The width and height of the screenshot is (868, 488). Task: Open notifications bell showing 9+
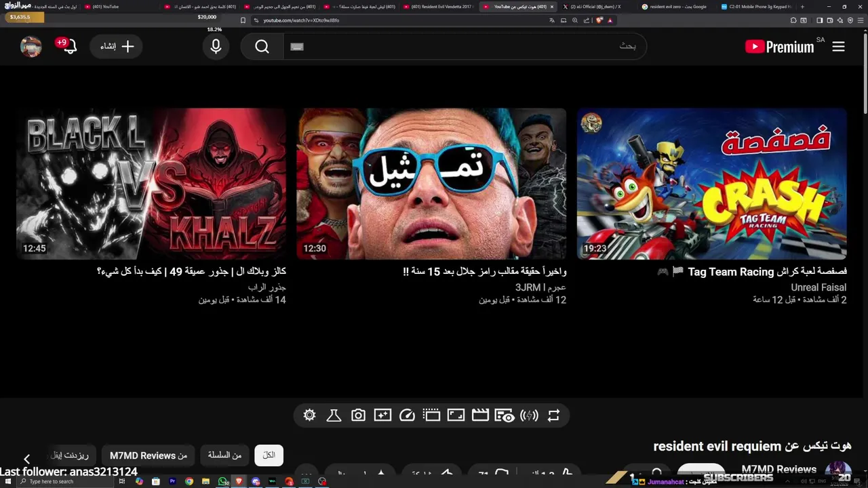66,46
